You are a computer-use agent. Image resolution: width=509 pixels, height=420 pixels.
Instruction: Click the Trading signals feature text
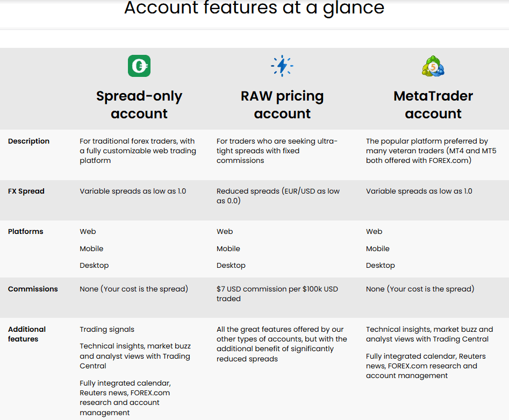[x=101, y=329]
